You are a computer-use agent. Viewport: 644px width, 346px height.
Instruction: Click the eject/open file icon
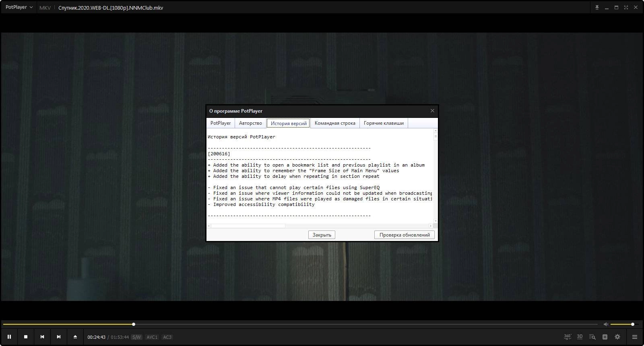point(75,337)
